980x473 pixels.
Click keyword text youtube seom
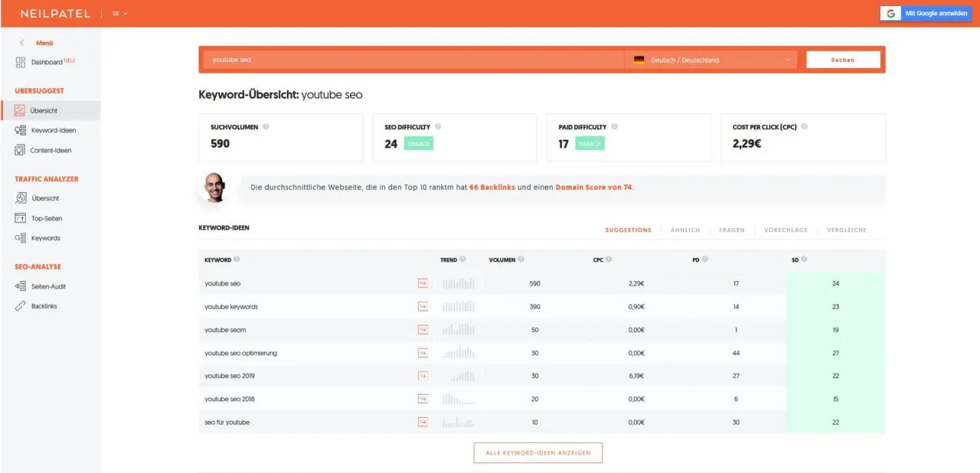pos(225,330)
